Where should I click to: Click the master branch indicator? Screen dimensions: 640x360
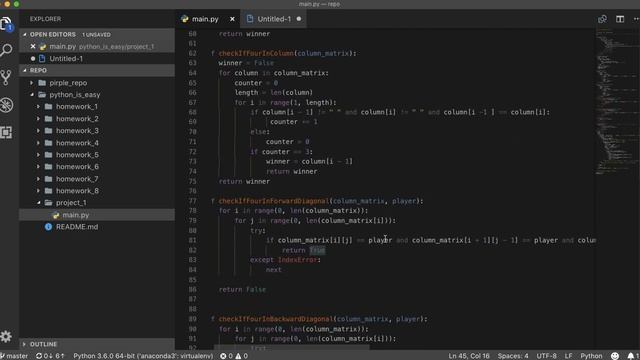click(x=14, y=356)
